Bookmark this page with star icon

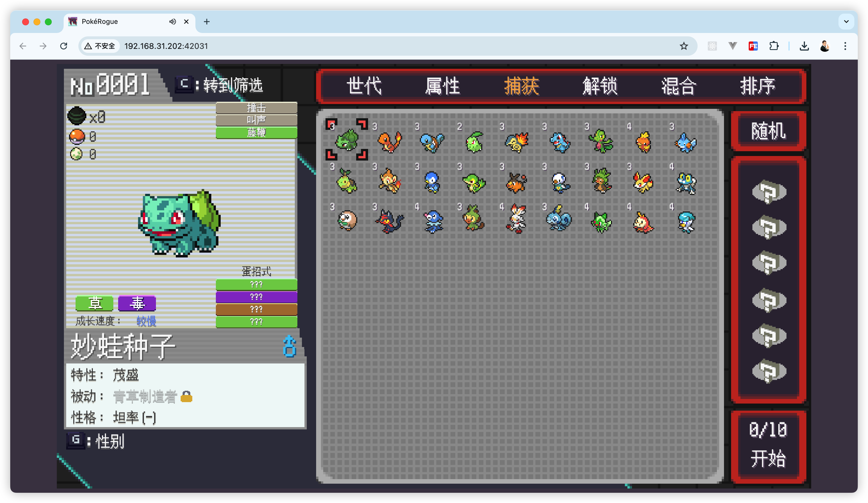tap(684, 46)
